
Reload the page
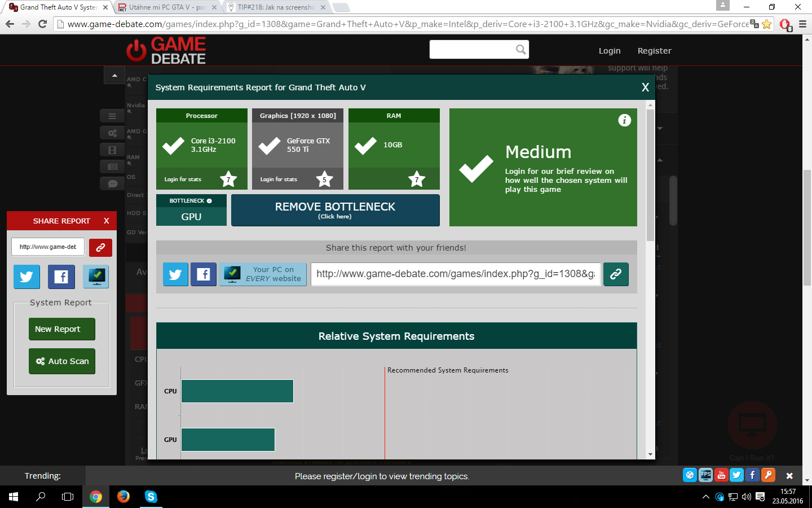[42, 24]
